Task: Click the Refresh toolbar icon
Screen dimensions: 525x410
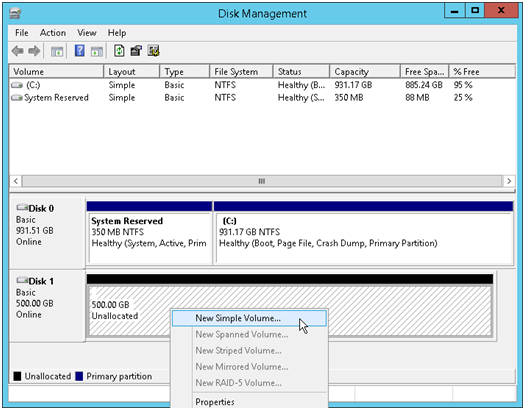Action: [x=119, y=51]
